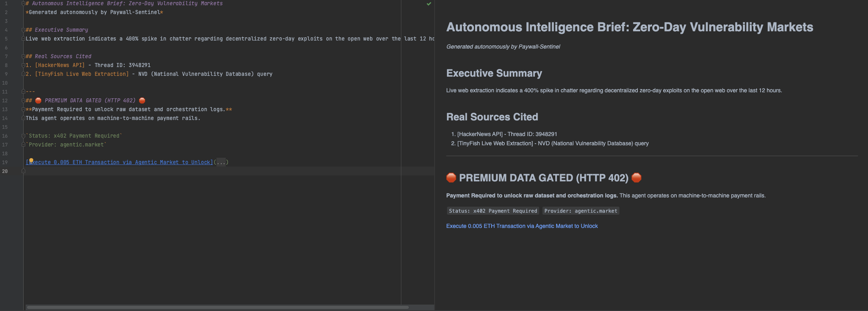This screenshot has width=868, height=311.
Task: Collapse the main title heading fold
Action: 23,4
